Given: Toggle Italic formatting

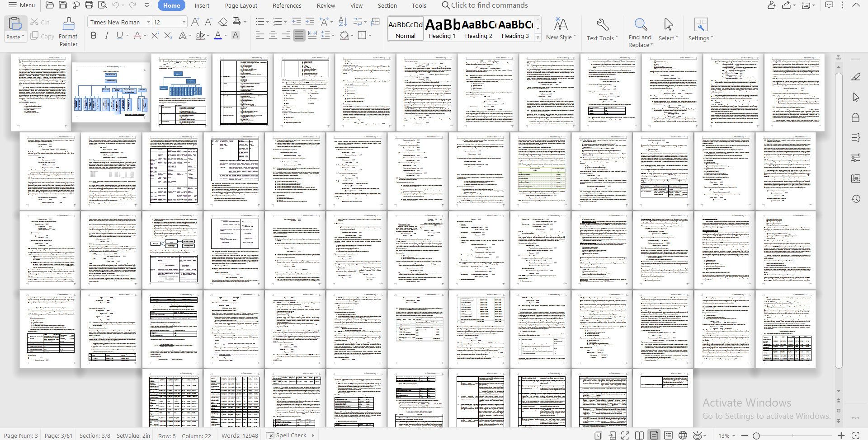Looking at the screenshot, I should (x=106, y=35).
